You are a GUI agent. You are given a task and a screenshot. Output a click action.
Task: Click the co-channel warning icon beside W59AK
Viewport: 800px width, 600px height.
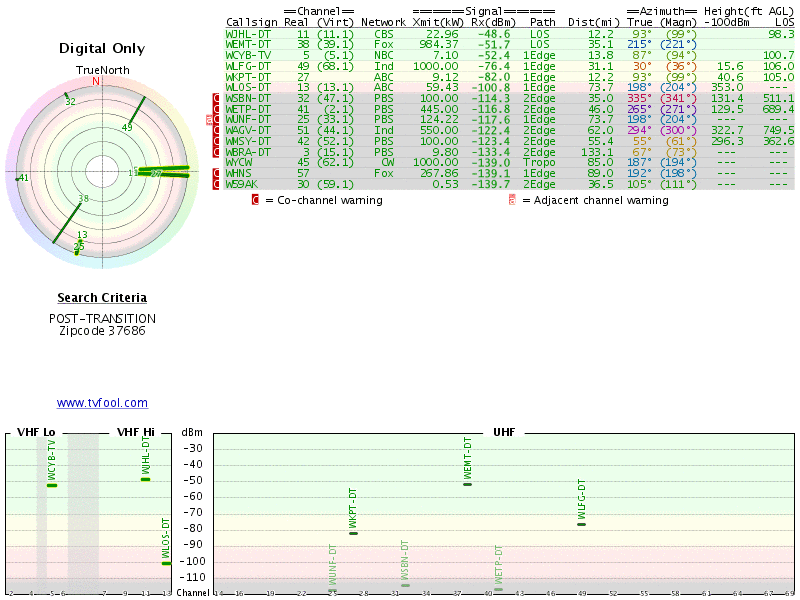point(216,184)
